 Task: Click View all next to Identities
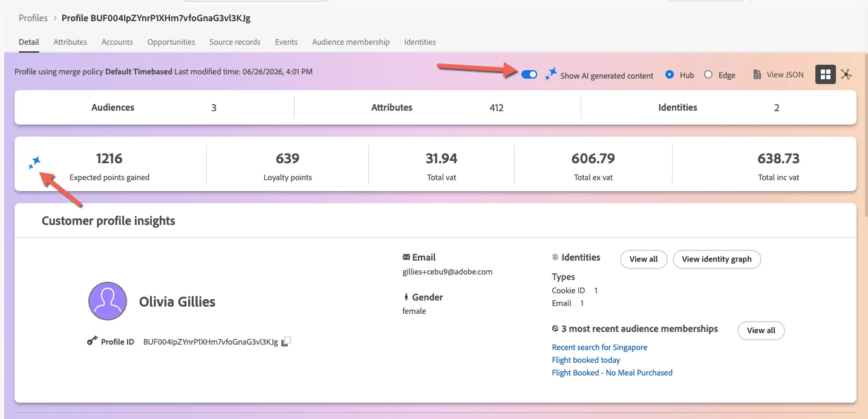click(644, 259)
